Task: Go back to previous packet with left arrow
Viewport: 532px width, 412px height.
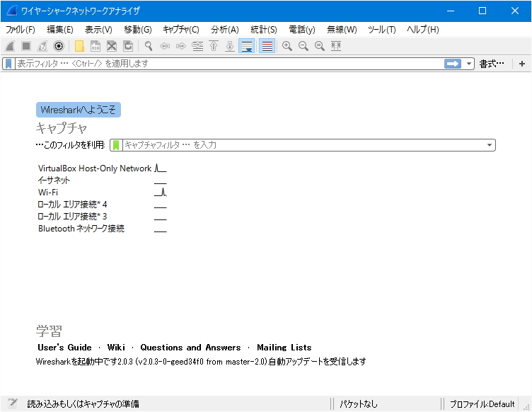Action: [165, 46]
